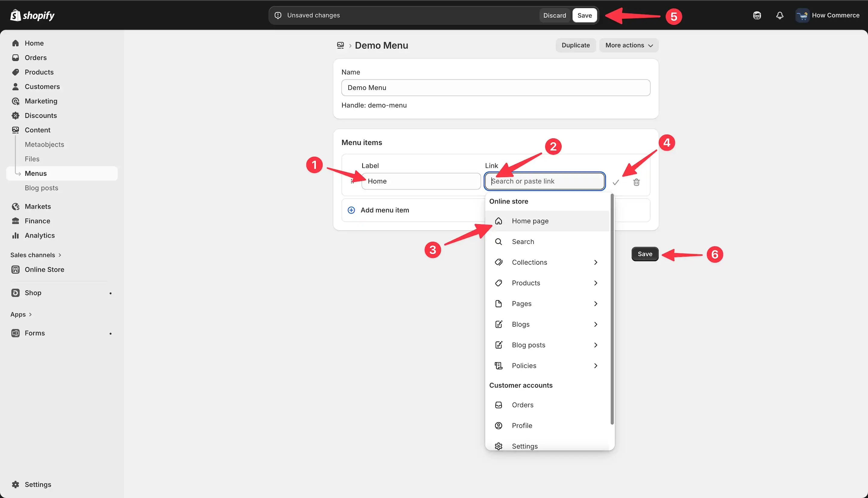Click the document icon next to Policies

pos(498,366)
